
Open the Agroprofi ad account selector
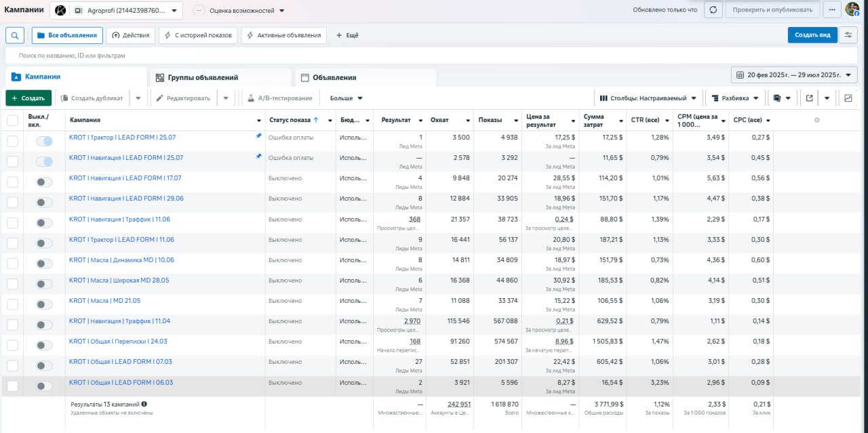click(126, 10)
